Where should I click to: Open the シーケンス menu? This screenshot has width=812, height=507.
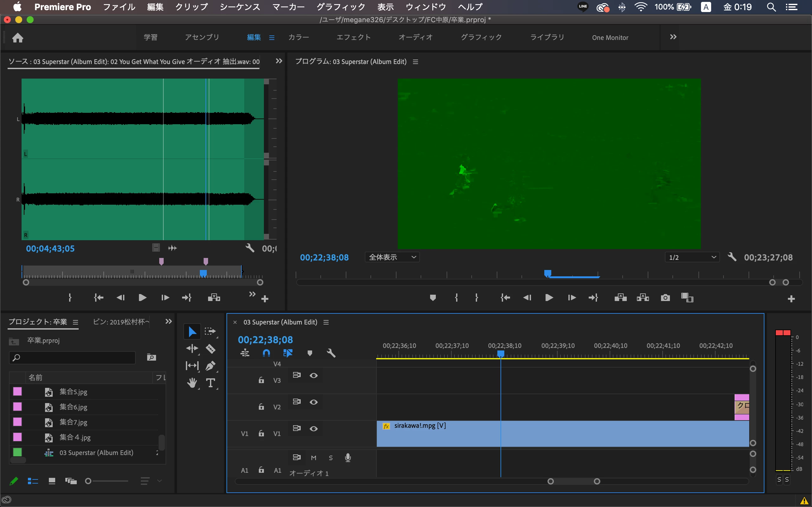(239, 7)
